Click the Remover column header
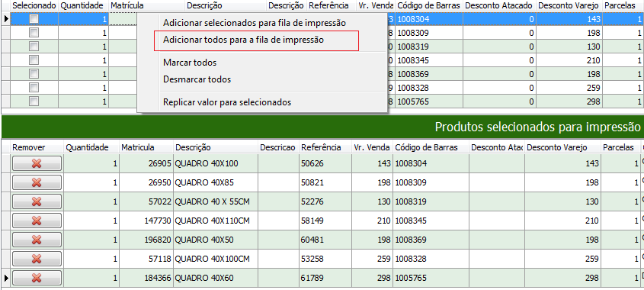 pyautogui.click(x=37, y=147)
